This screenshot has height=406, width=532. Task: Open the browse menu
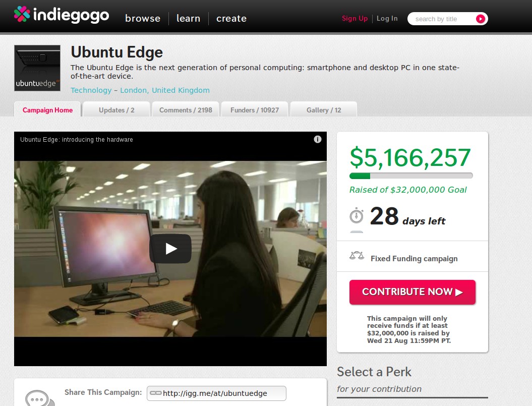(x=143, y=18)
